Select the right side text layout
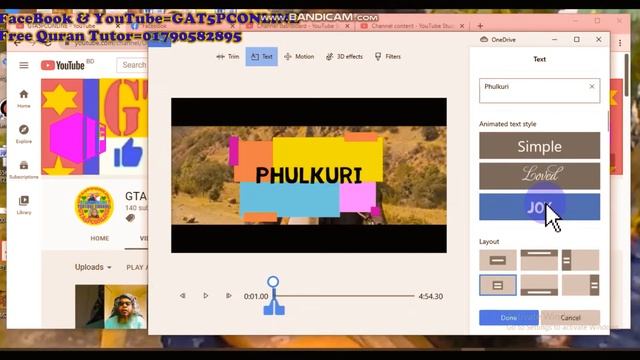Viewport: 640px width, 360px height. pyautogui.click(x=580, y=285)
